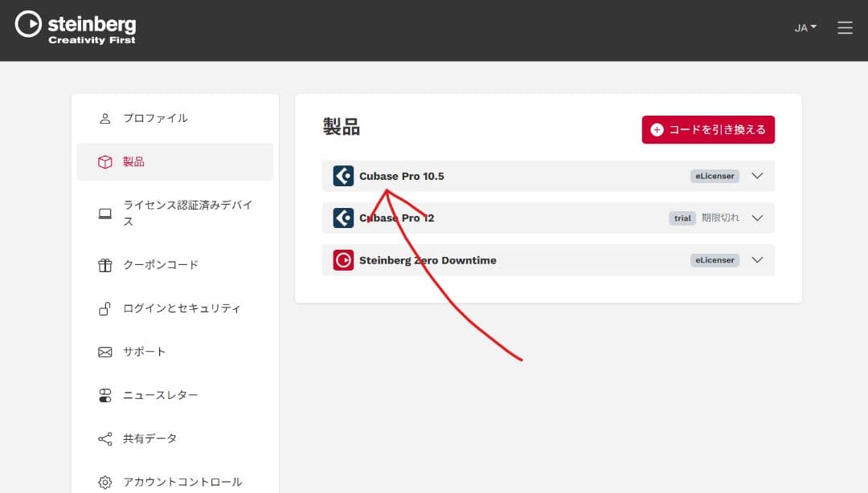
Task: Expand the Cubase Pro 10.5 product entry
Action: 756,176
